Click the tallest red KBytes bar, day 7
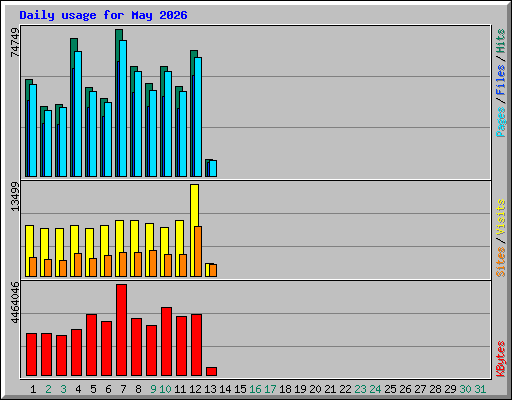The width and height of the screenshot is (512, 400). (122, 330)
